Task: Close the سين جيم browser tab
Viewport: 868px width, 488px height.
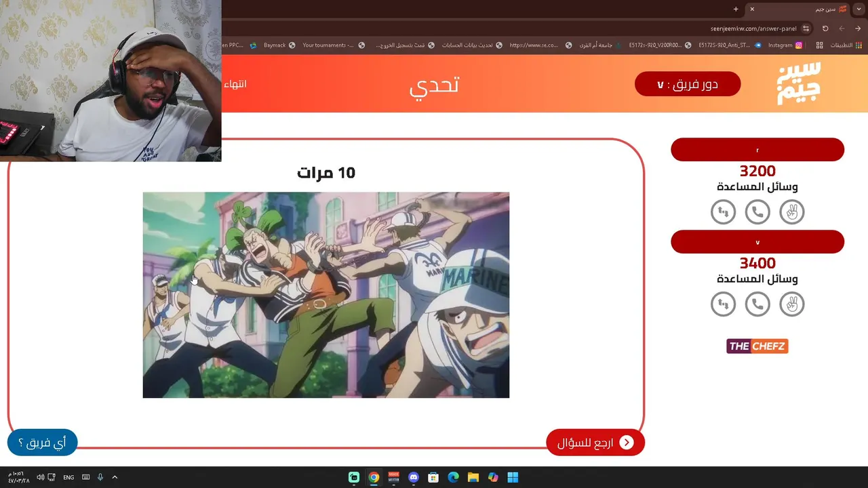Action: click(x=752, y=9)
